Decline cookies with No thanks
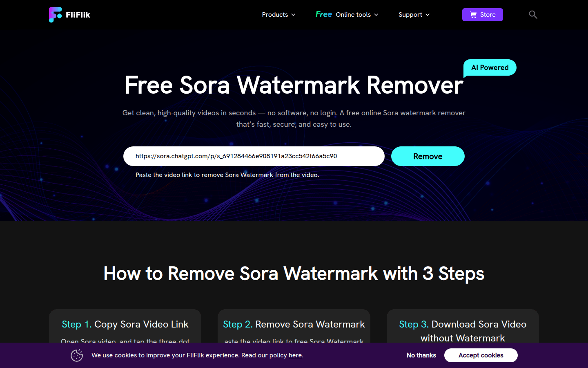 (x=421, y=355)
